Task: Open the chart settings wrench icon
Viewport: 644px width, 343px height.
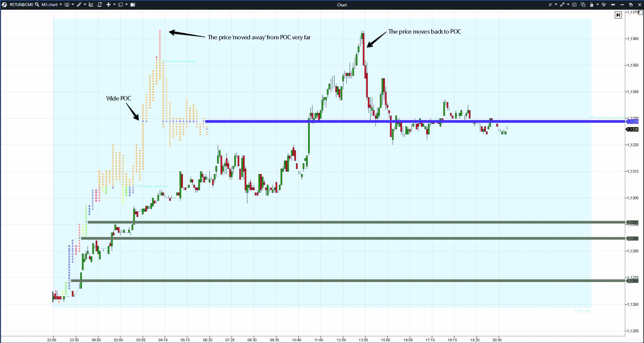Action: click(604, 5)
